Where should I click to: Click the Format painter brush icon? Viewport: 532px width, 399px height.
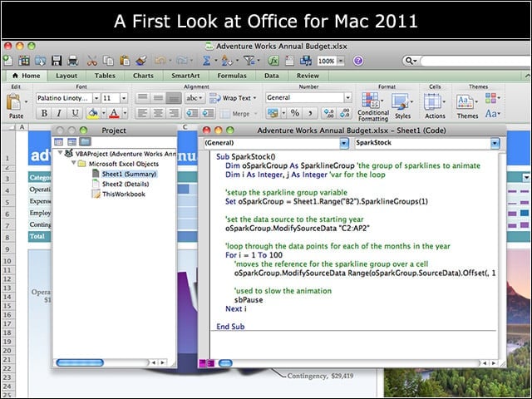pos(141,61)
